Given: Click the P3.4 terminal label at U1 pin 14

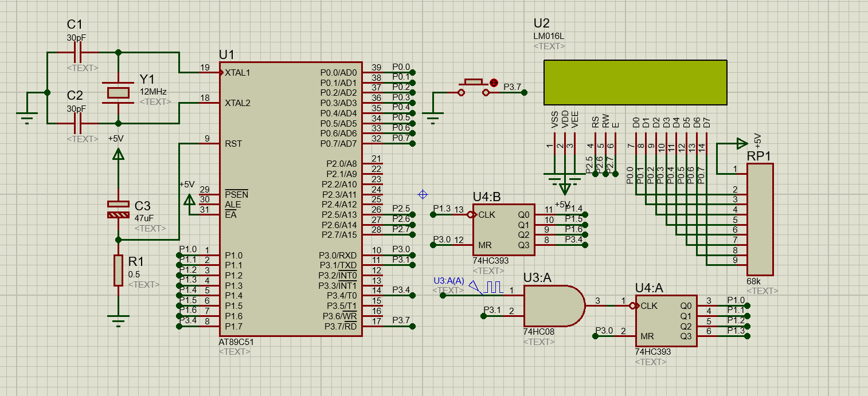Looking at the screenshot, I should click(x=401, y=290).
